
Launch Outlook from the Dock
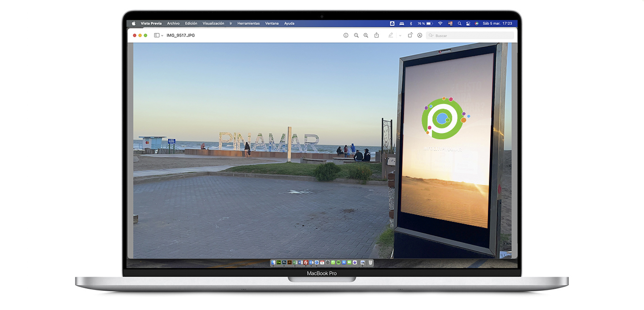coord(312,262)
